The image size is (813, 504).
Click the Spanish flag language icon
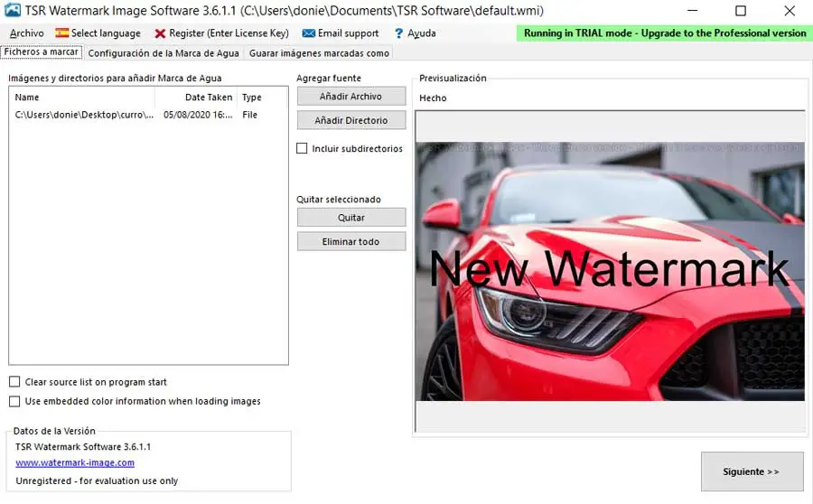(x=61, y=33)
